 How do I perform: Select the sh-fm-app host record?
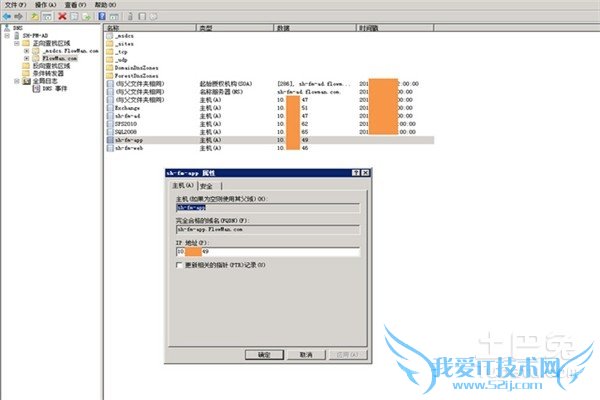[270, 140]
